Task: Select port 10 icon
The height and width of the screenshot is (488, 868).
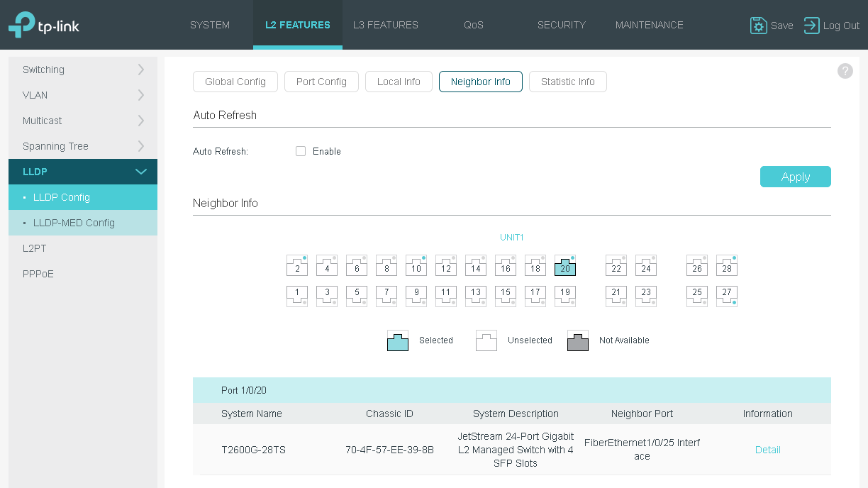Action: click(416, 266)
